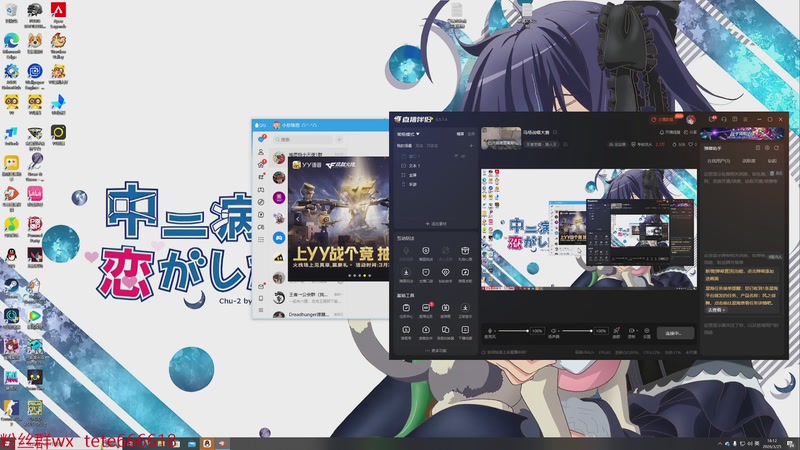Open the 如何快速上手直播伴侣 help link
Screen dimensions: 800x450
pos(505,352)
